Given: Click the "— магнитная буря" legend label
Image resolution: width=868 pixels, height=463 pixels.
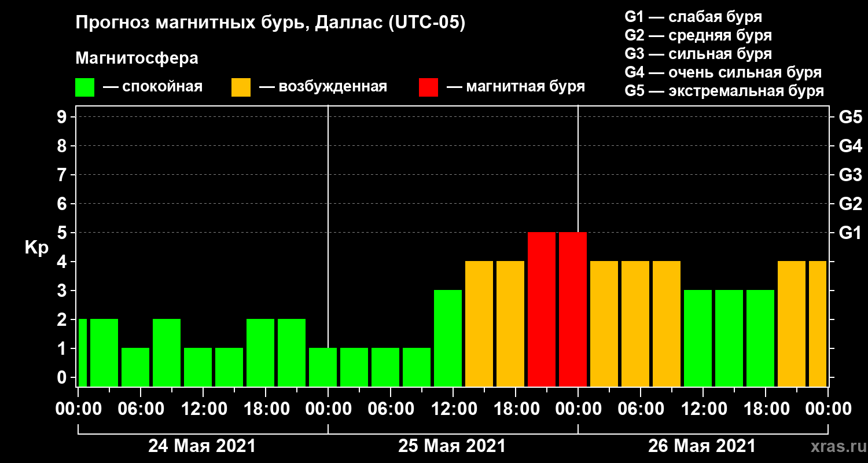Looking at the screenshot, I should pyautogui.click(x=516, y=87).
